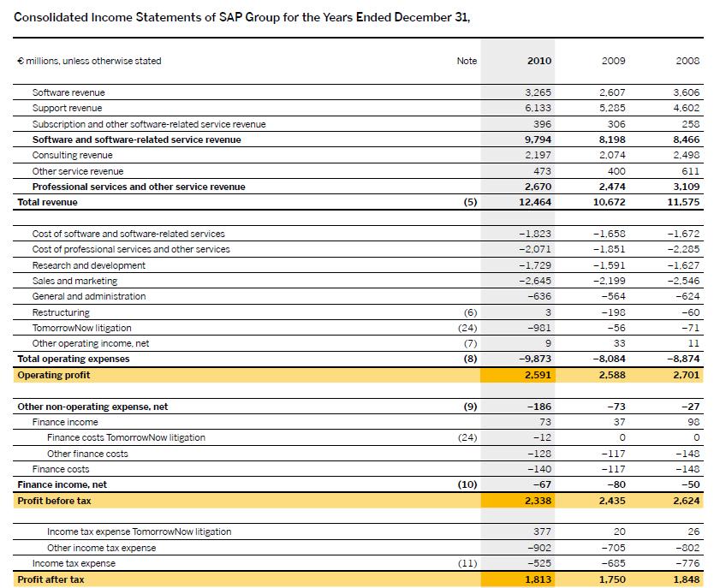The height and width of the screenshot is (588, 714).
Task: Click 2009 Consulting revenue value 2,074
Action: (x=612, y=155)
